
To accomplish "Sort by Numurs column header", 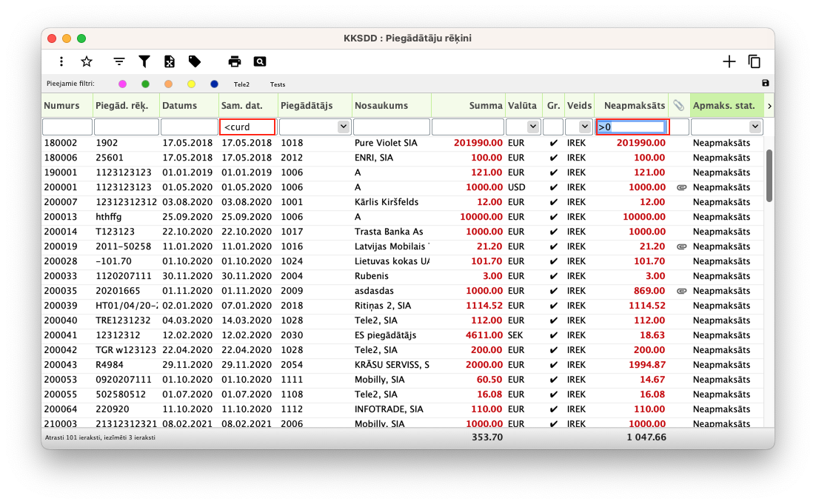I will coord(62,106).
